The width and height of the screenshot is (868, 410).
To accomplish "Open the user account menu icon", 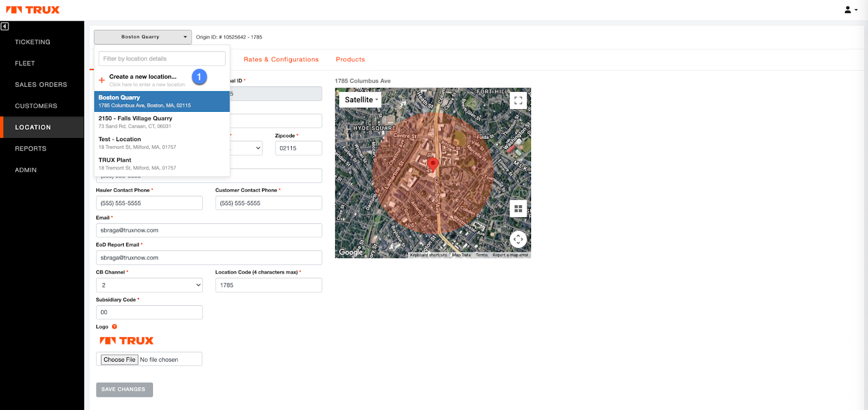I will click(x=850, y=10).
